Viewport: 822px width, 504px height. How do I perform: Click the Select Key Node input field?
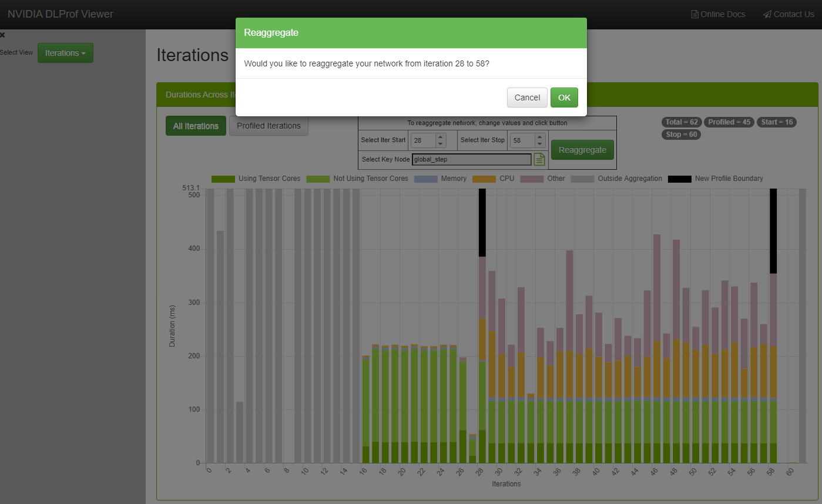click(x=471, y=159)
